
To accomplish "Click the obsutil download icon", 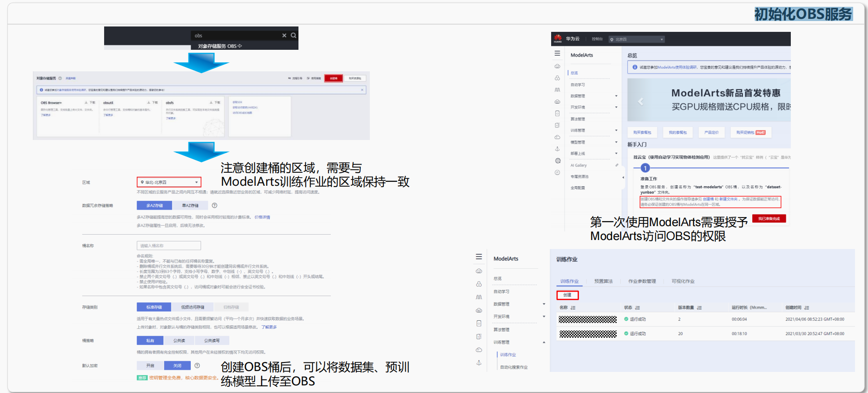I will [149, 102].
